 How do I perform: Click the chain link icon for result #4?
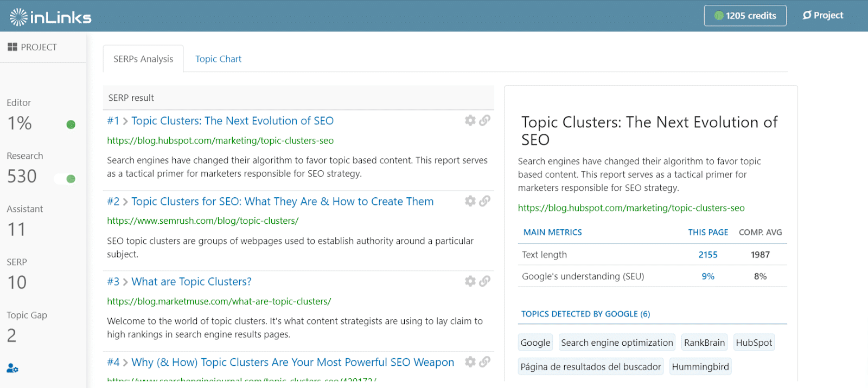485,361
